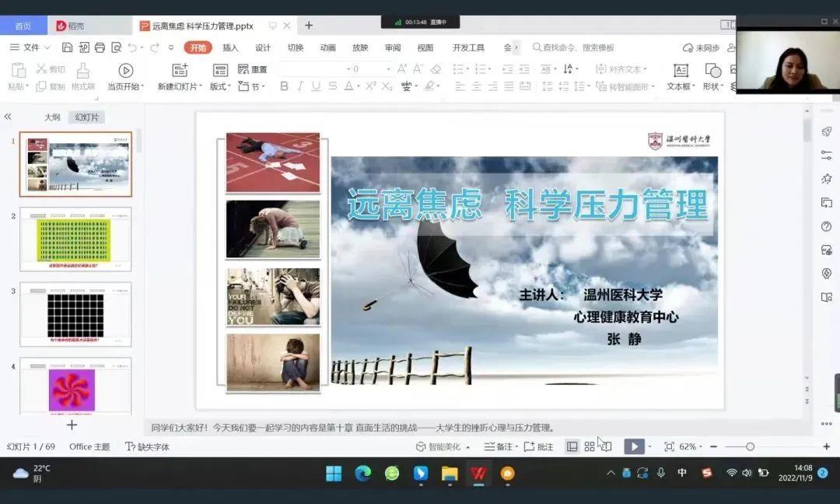
Task: Toggle the notes (备注) pane
Action: pos(499,446)
